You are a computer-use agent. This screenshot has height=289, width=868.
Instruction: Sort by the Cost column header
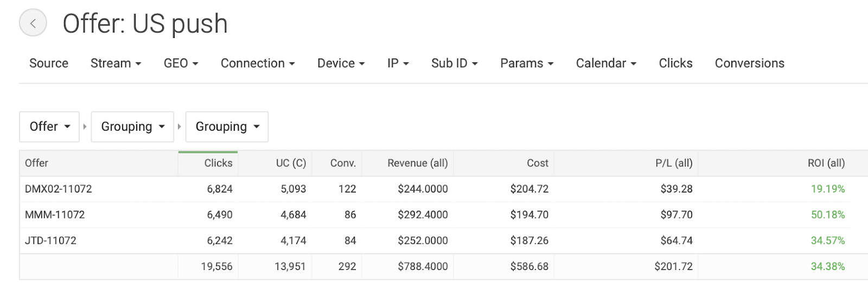[537, 163]
